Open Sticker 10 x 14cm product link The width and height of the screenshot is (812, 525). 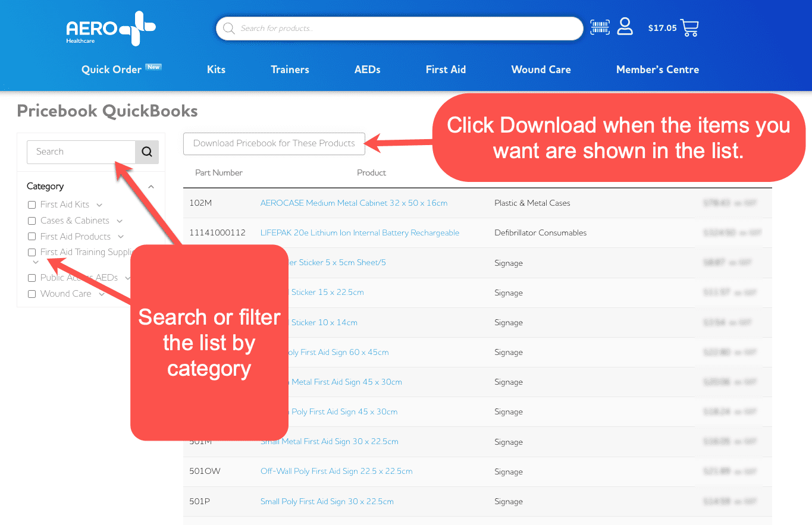pos(323,322)
